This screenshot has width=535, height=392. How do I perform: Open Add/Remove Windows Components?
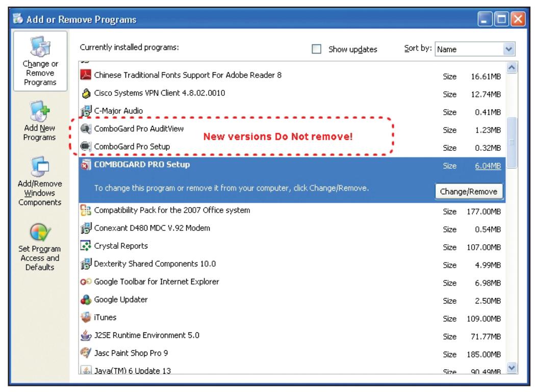(x=40, y=181)
